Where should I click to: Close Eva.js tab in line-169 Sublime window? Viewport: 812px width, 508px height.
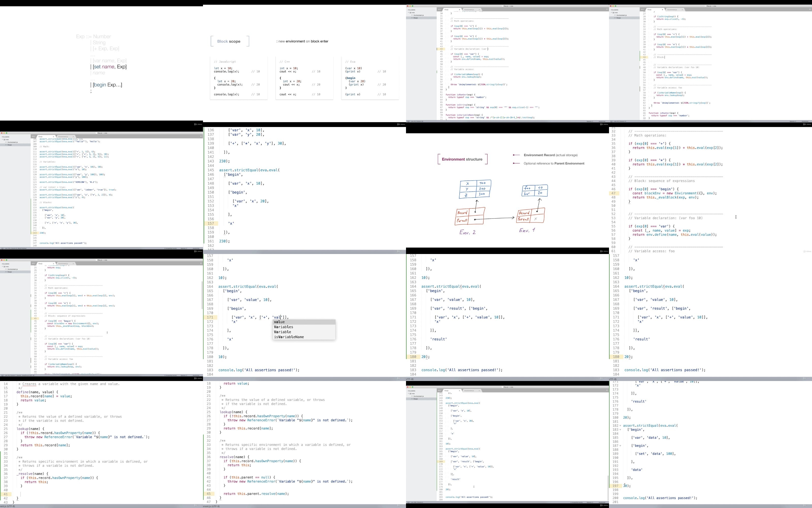coord(459,390)
